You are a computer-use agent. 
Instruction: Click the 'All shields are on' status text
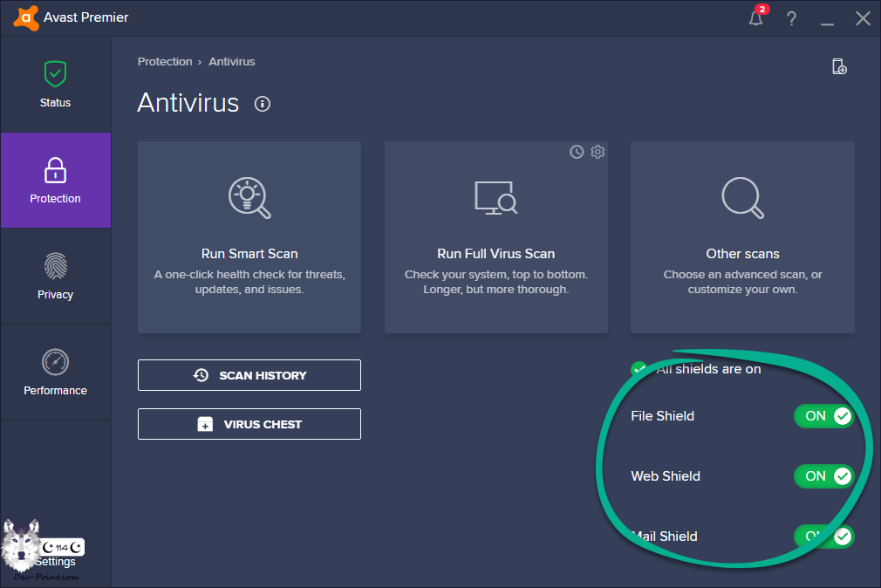(x=708, y=369)
